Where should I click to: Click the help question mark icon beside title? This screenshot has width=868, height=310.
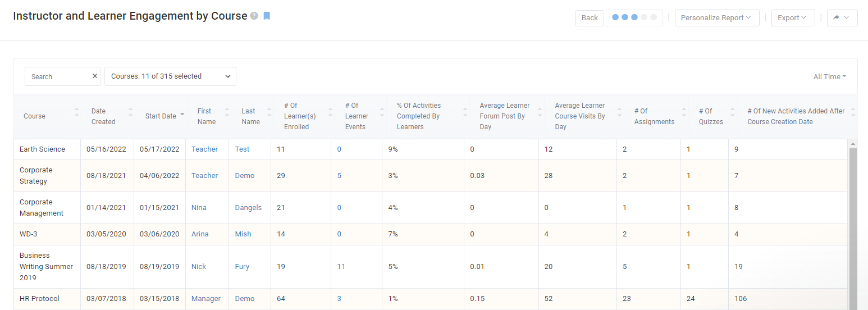pos(254,16)
